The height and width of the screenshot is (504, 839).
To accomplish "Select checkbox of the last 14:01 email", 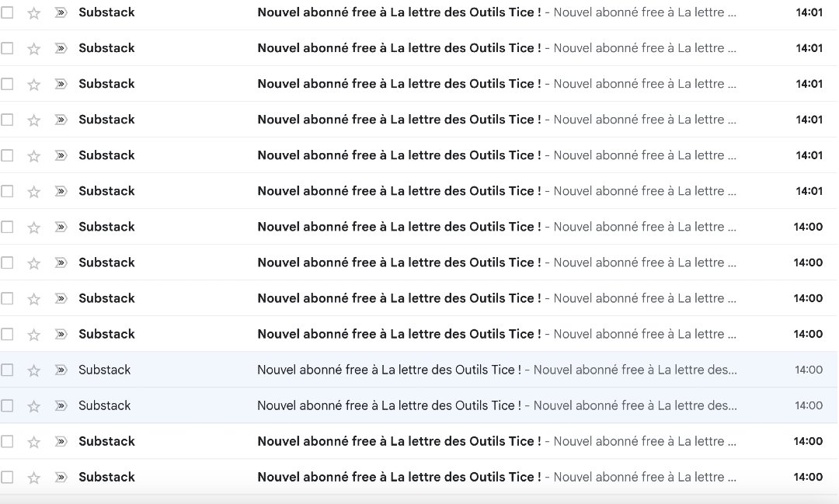I will [7, 191].
